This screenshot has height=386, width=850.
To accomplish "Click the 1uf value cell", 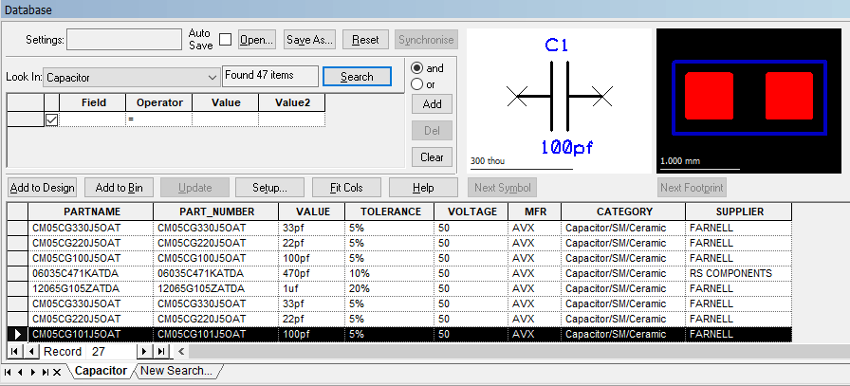I will [x=312, y=288].
